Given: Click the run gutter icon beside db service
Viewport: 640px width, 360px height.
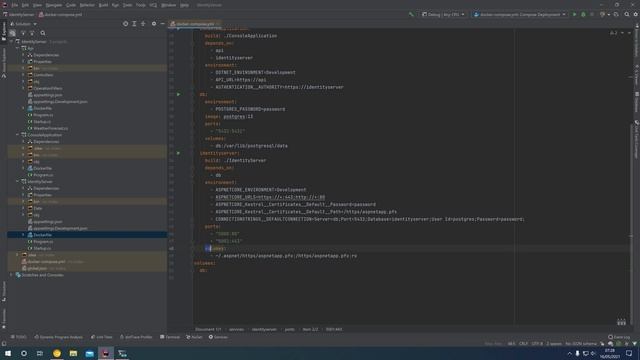Looking at the screenshot, I should click(178, 94).
